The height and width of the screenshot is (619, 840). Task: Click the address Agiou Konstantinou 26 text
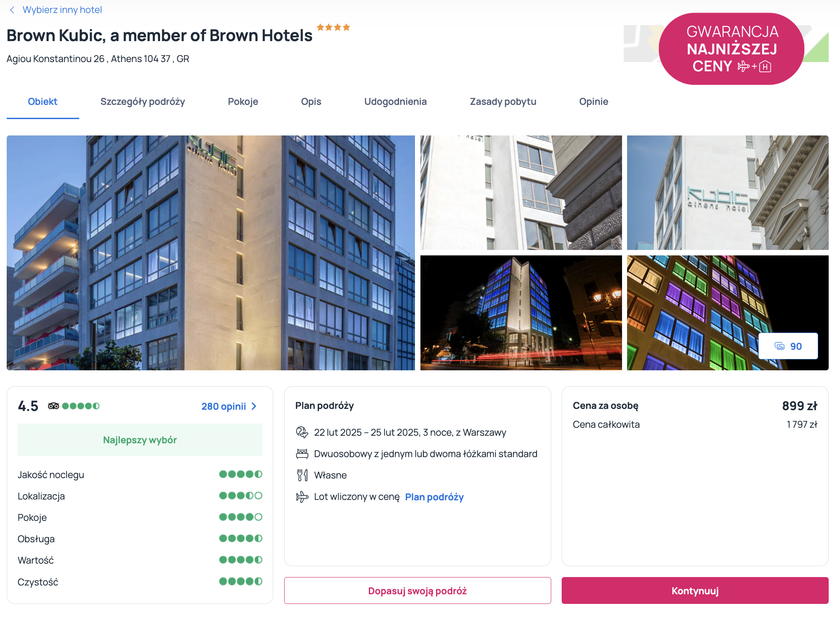pyautogui.click(x=98, y=59)
